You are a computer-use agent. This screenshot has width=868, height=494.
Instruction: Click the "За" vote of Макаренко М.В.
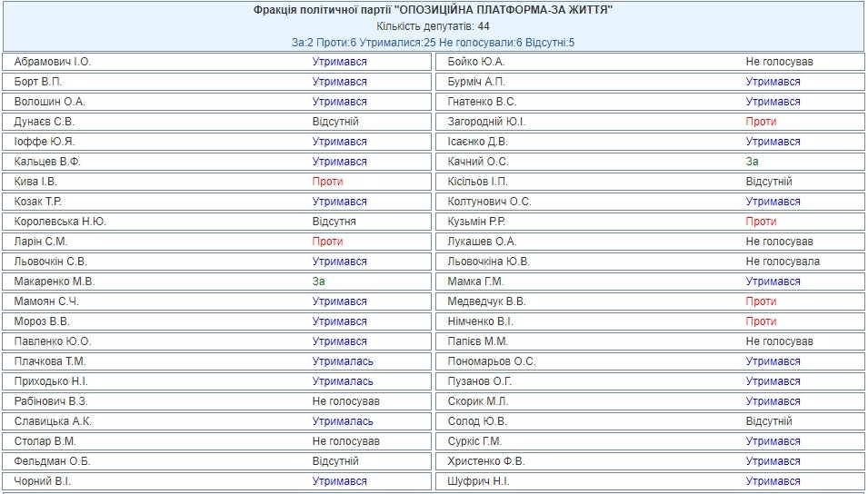click(318, 282)
